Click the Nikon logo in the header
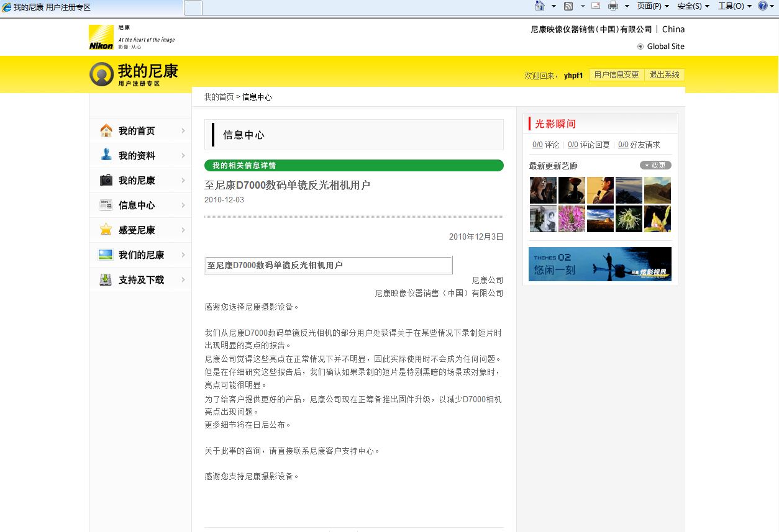 coord(101,37)
